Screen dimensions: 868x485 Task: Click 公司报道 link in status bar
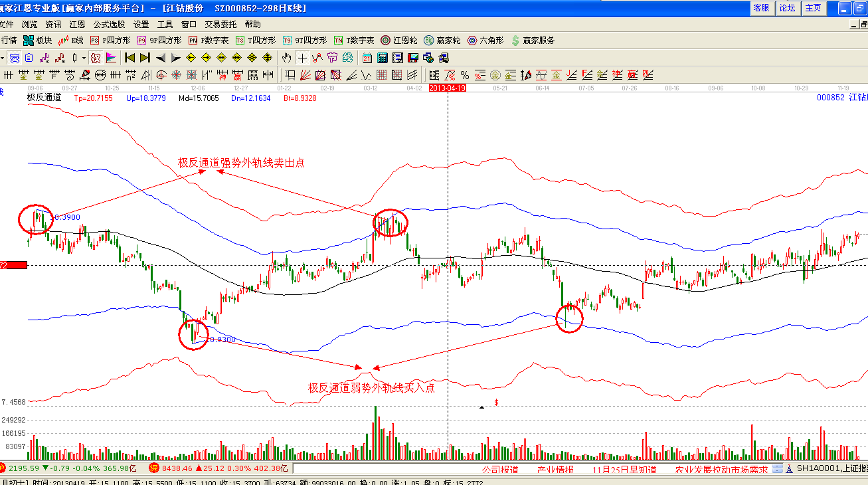click(x=499, y=469)
